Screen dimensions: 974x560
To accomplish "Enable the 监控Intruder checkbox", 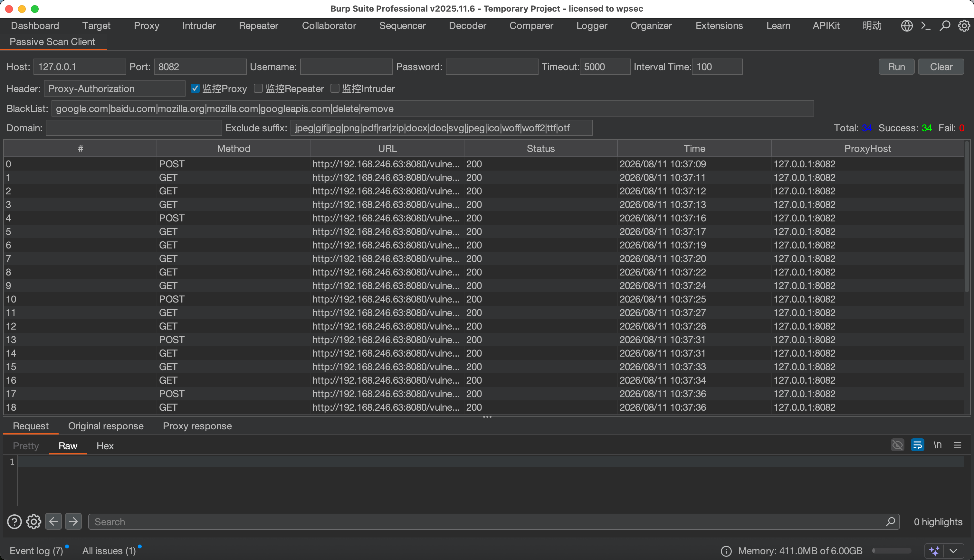I will tap(335, 89).
